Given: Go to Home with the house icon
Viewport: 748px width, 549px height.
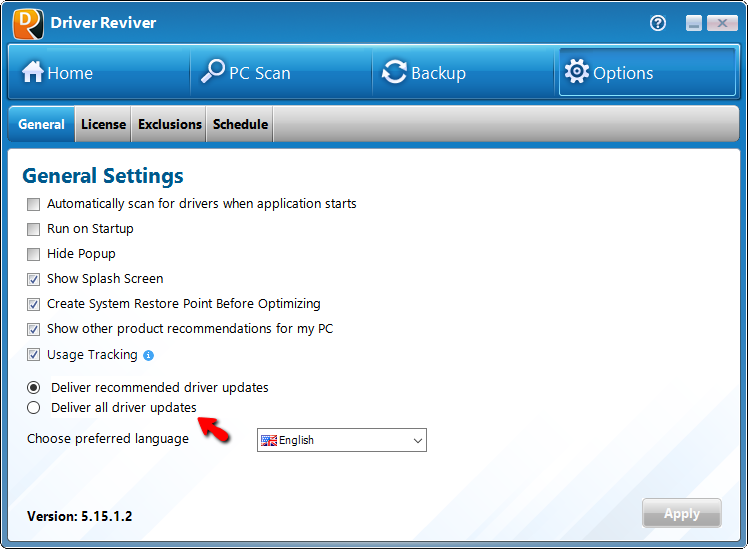Looking at the screenshot, I should [33, 72].
